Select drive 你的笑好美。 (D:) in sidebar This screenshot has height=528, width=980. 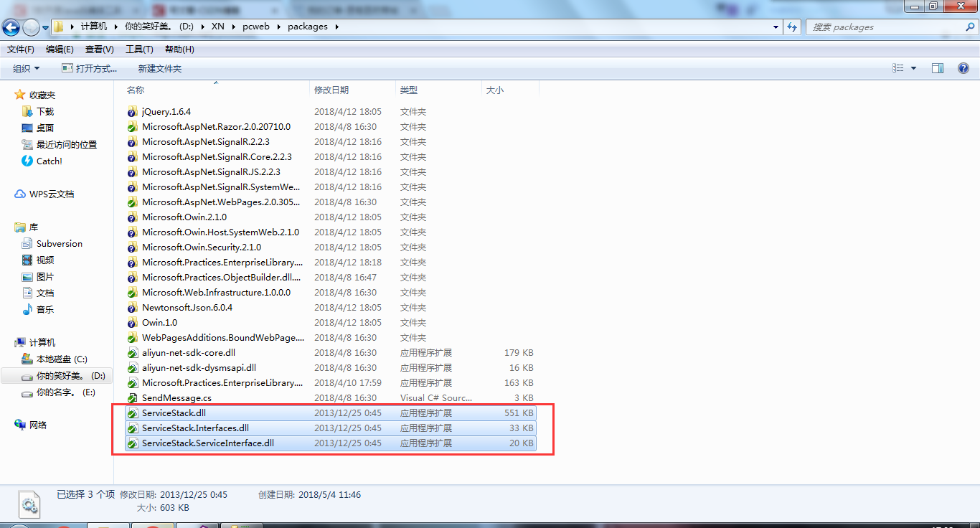(x=57, y=376)
